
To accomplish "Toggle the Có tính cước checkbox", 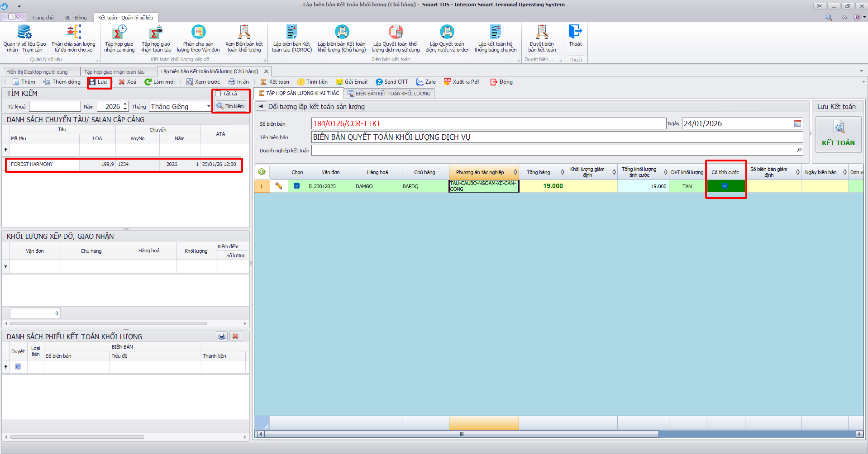I will click(725, 186).
